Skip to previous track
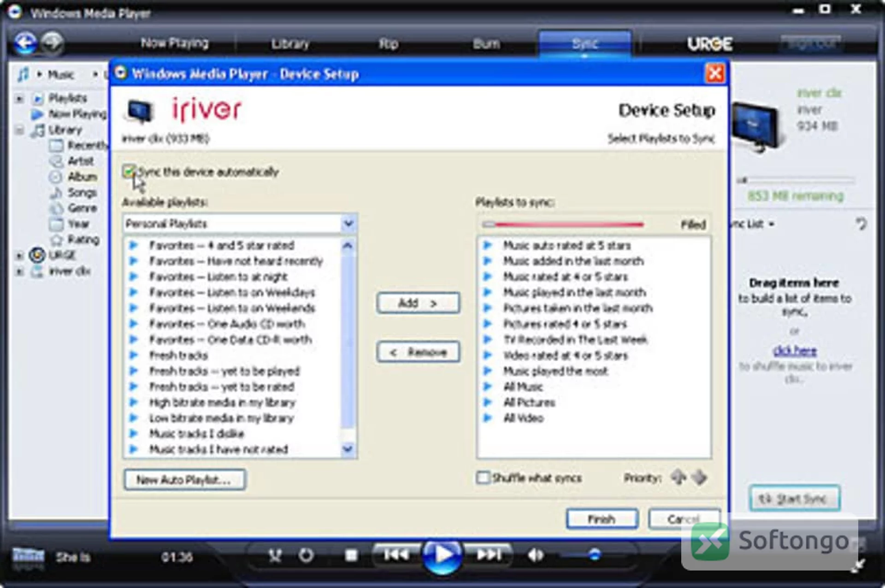This screenshot has height=588, width=885. point(396,555)
